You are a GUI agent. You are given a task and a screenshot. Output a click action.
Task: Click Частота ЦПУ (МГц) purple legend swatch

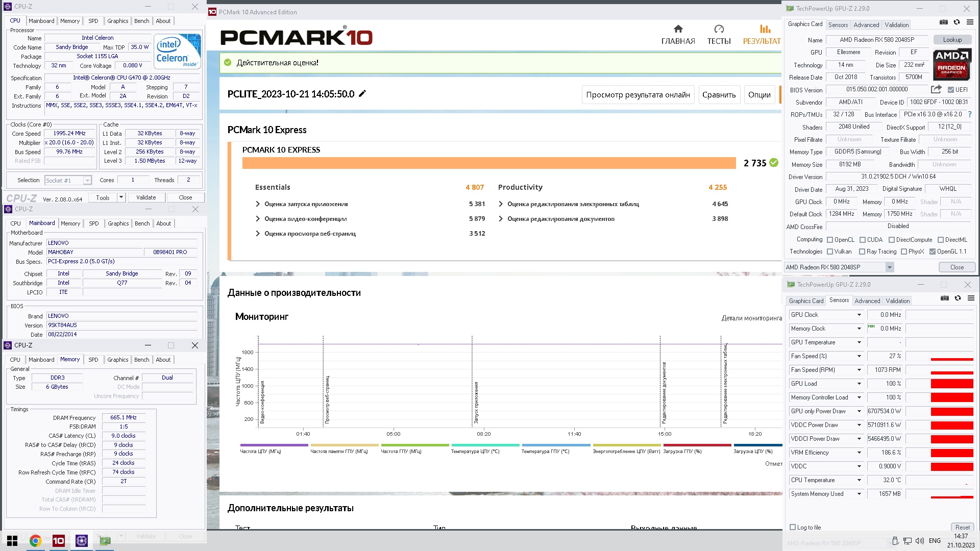pos(274,445)
